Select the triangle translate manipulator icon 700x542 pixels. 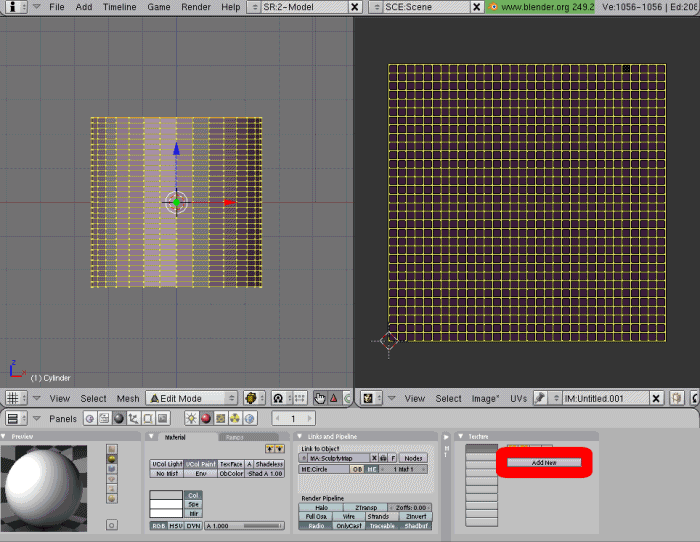[x=334, y=398]
